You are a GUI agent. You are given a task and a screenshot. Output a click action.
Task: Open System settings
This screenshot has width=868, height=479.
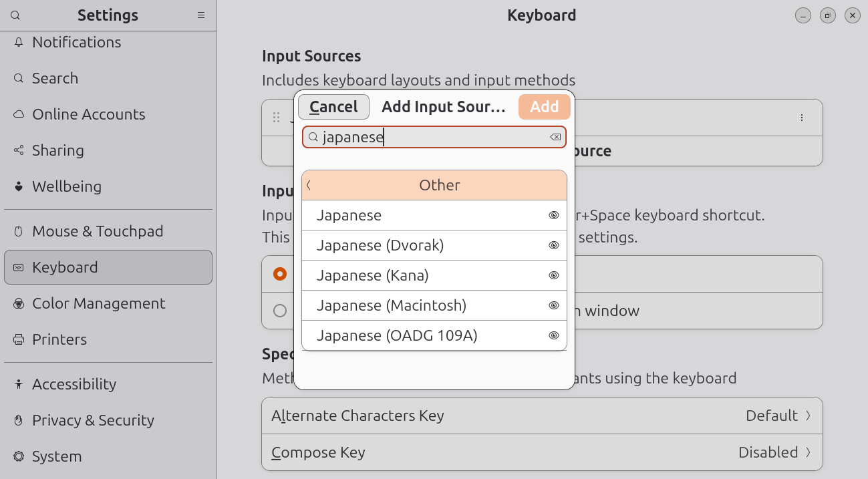coord(108,456)
